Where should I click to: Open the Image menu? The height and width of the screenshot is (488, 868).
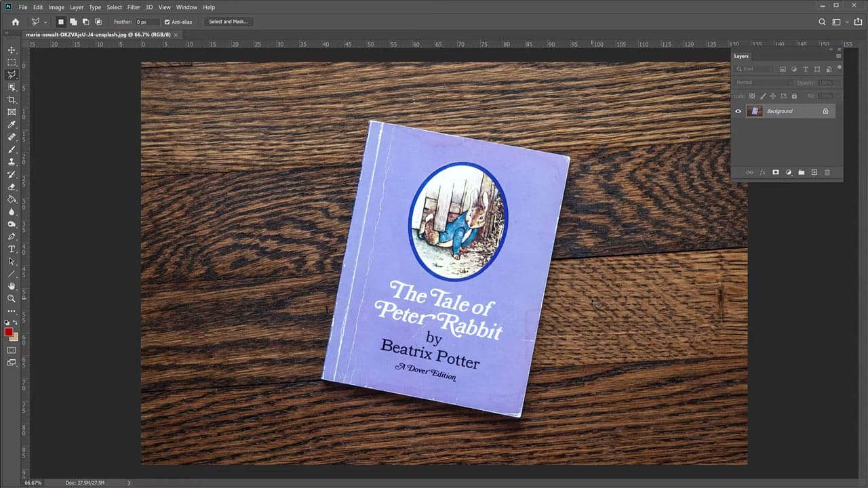(56, 7)
